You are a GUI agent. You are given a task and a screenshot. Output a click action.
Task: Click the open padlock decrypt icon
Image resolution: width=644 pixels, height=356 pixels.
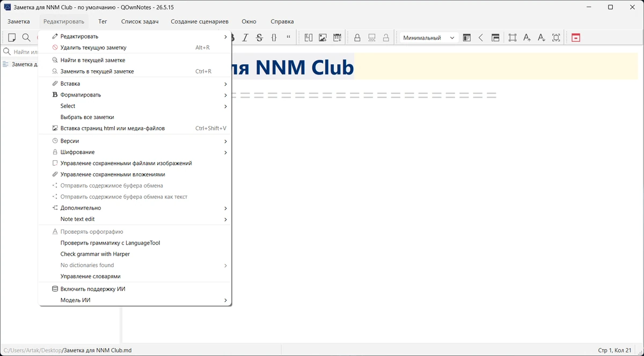(x=385, y=38)
